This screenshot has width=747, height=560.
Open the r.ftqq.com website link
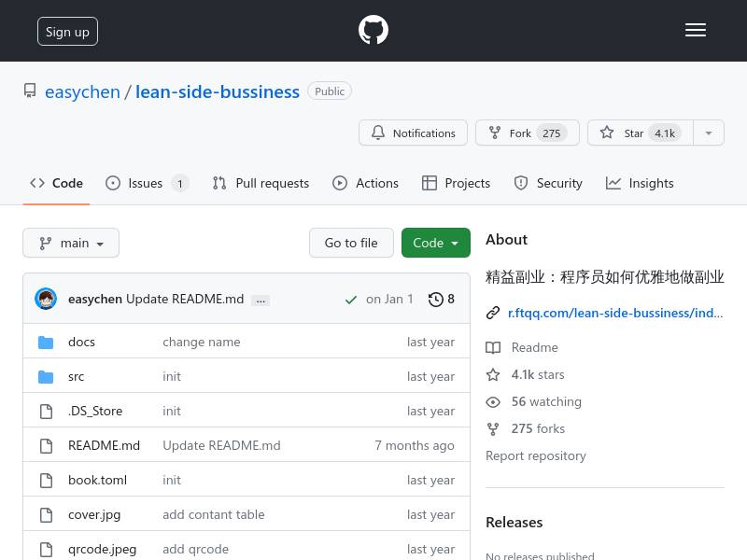[x=615, y=313]
